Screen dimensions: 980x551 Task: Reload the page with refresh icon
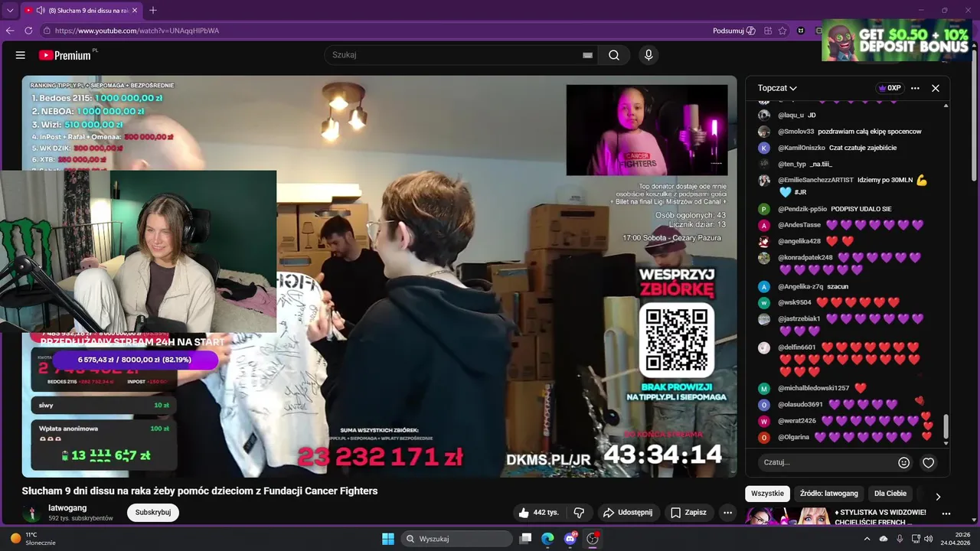(x=28, y=31)
